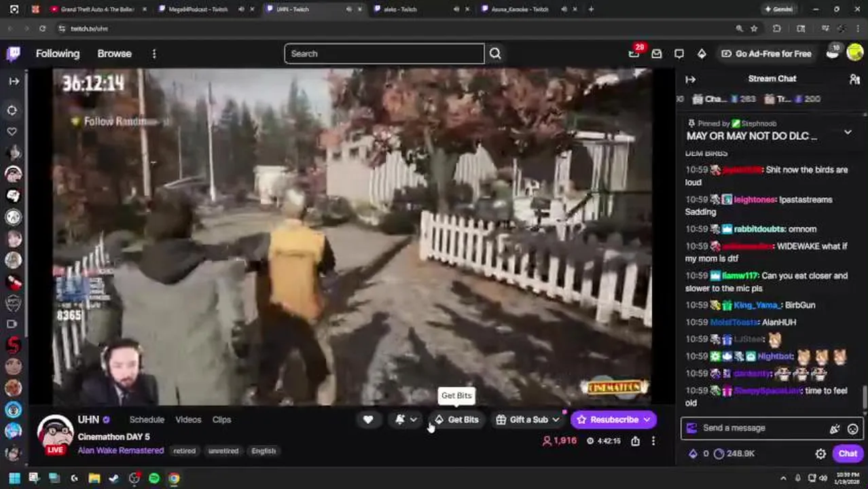This screenshot has height=489, width=868.
Task: Open the emote picker smiley
Action: [852, 429]
